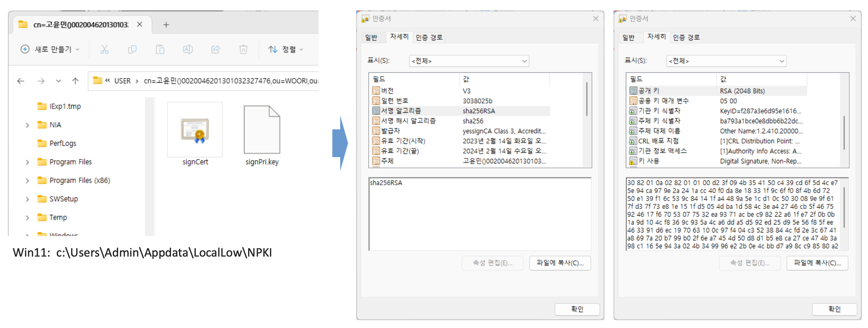Switch to 인증 경로 tab in left dialog
This screenshot has width=868, height=328.
pyautogui.click(x=429, y=37)
